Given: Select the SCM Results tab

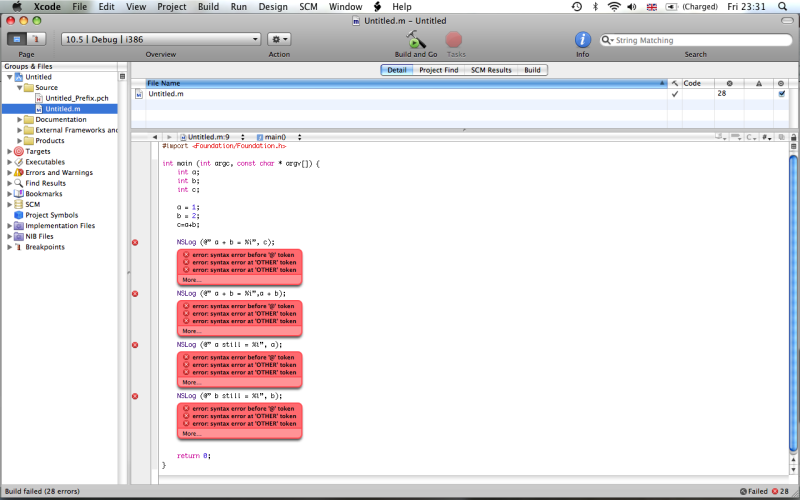Looking at the screenshot, I should [x=491, y=70].
